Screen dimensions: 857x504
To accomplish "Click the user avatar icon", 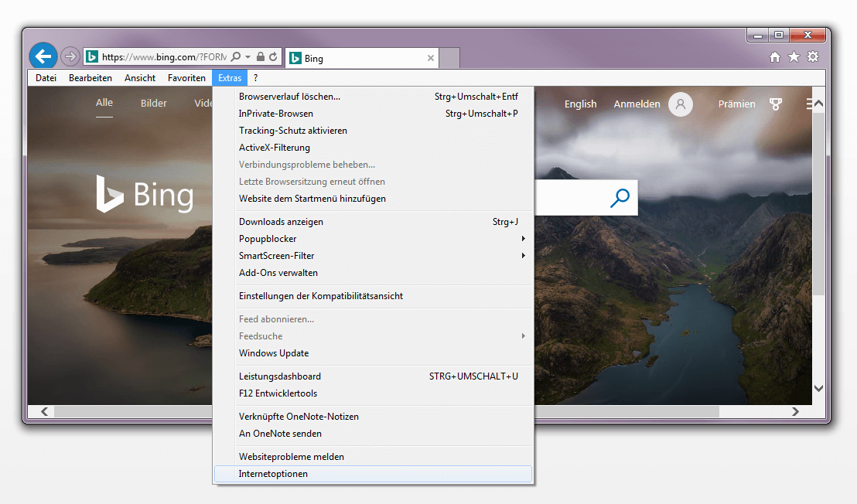I will pyautogui.click(x=681, y=104).
